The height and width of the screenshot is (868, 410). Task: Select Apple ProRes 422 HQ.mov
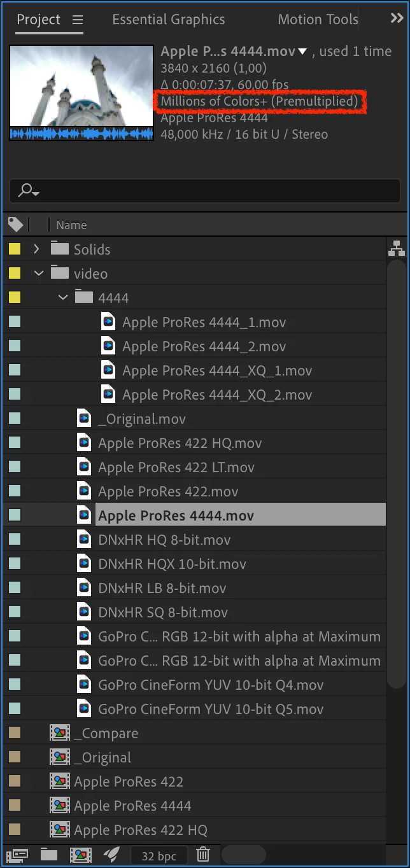pyautogui.click(x=180, y=443)
